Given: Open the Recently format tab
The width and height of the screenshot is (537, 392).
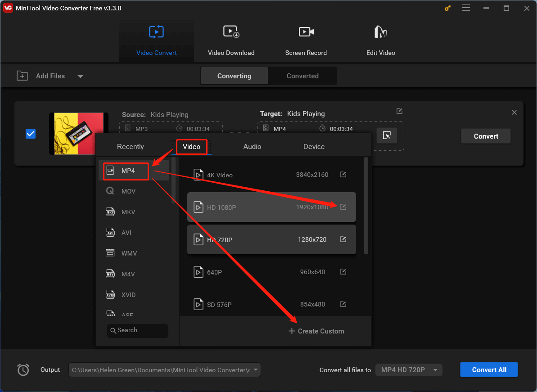Looking at the screenshot, I should (130, 147).
